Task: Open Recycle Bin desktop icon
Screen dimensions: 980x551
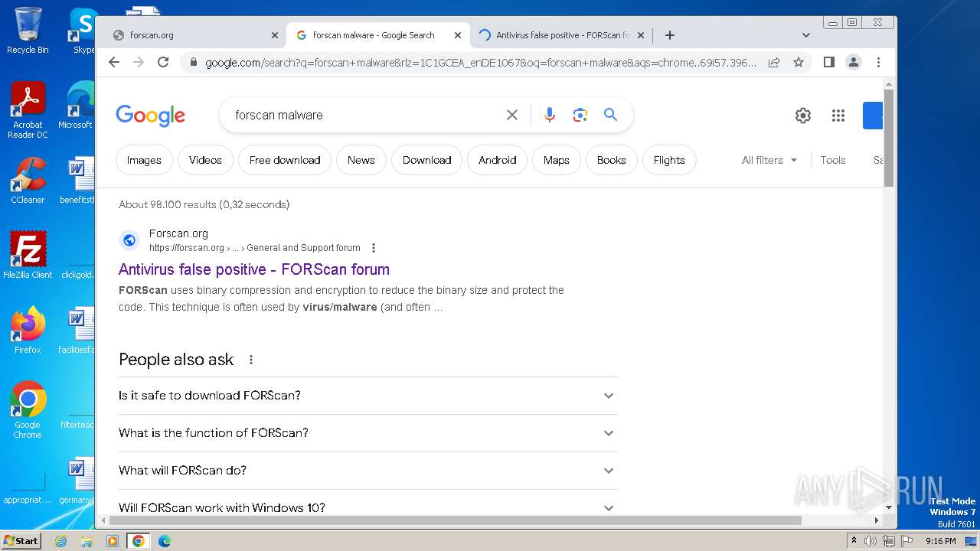Action: tap(28, 31)
